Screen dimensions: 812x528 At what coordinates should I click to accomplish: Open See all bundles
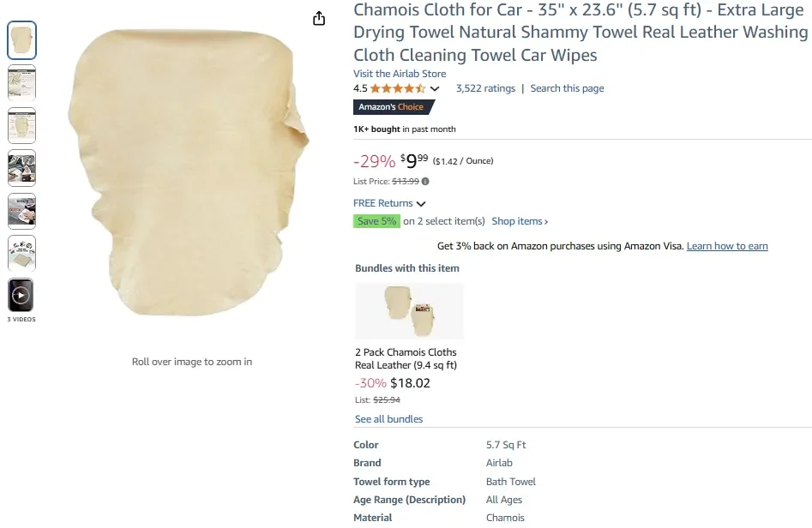coord(388,418)
